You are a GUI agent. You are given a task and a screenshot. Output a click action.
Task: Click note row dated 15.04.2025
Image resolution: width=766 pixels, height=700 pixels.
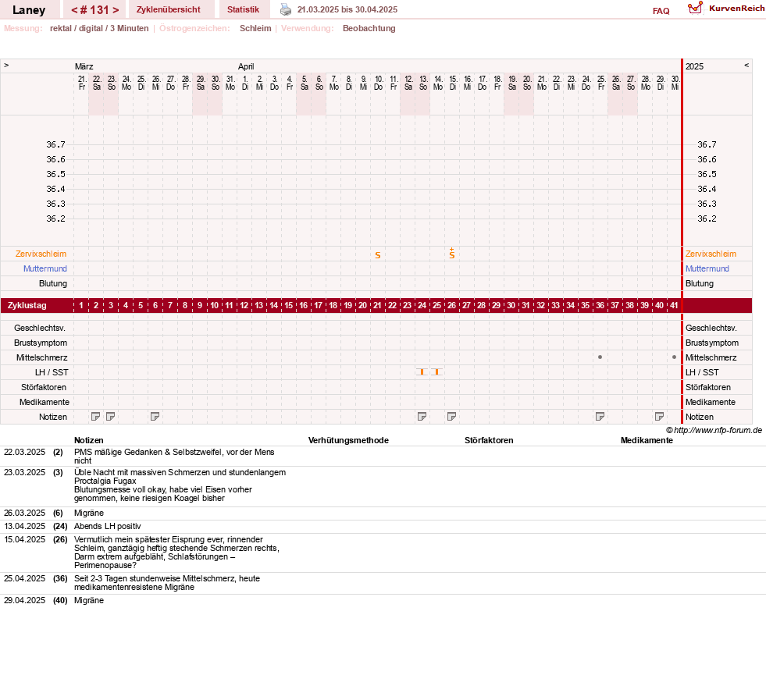point(383,553)
